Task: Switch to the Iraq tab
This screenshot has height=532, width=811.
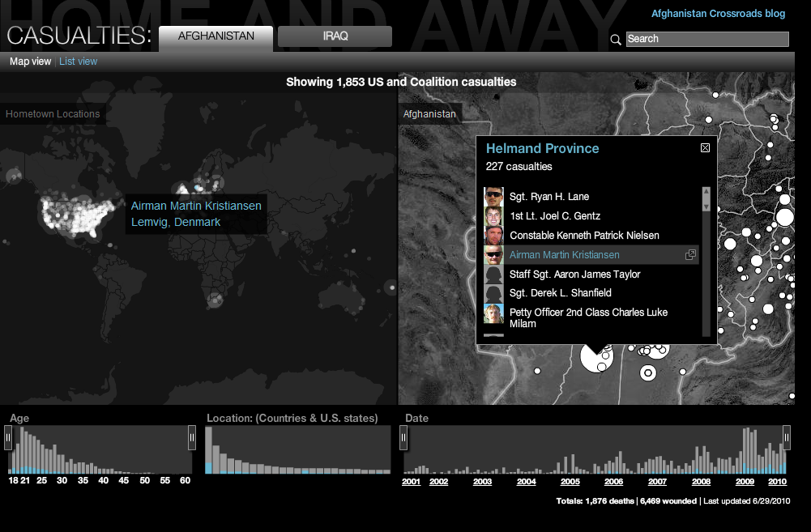Action: coord(335,36)
